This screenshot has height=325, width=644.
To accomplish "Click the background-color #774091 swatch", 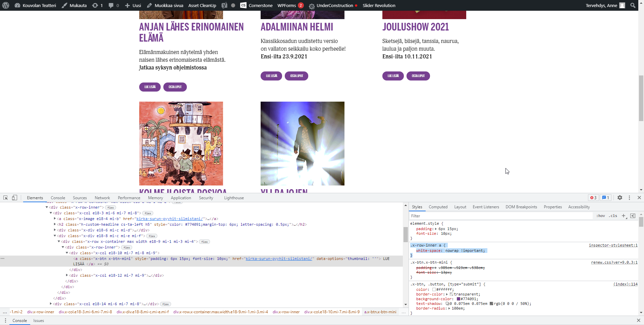I will 458,299.
